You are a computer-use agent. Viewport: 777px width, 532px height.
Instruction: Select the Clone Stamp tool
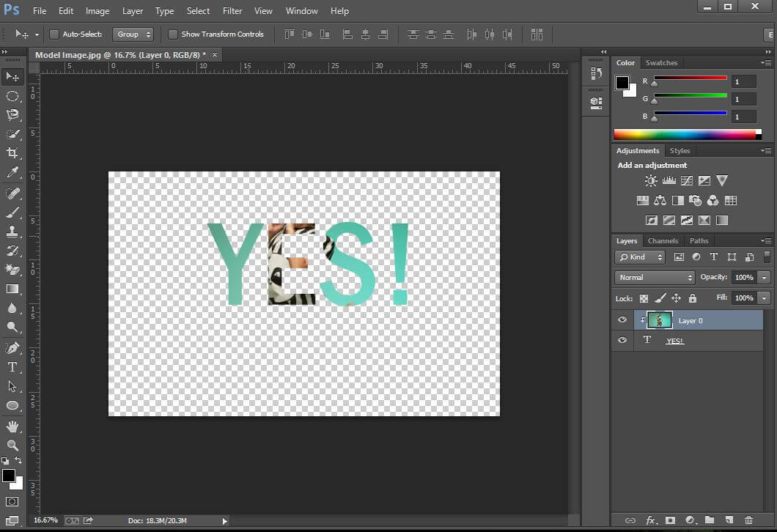[x=12, y=231]
